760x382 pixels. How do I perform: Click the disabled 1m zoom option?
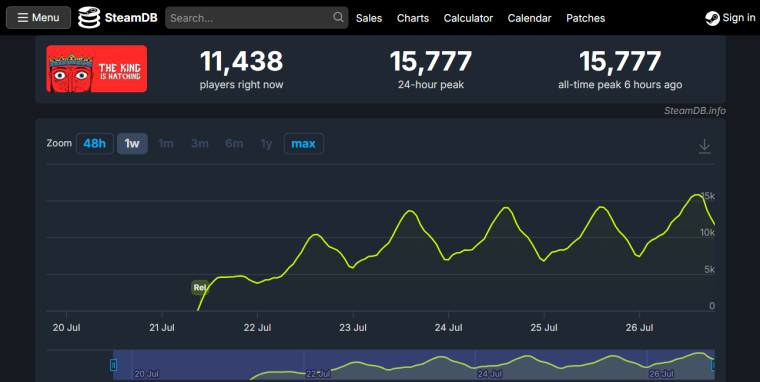pyautogui.click(x=166, y=143)
